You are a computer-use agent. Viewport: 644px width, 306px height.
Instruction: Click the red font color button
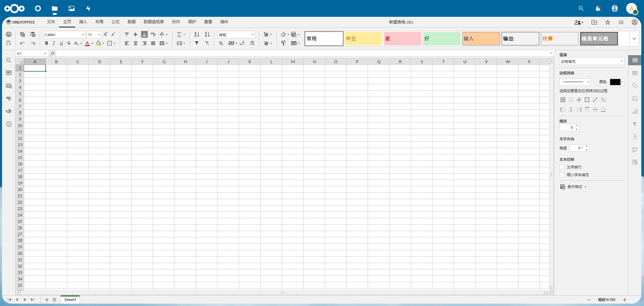tap(87, 43)
